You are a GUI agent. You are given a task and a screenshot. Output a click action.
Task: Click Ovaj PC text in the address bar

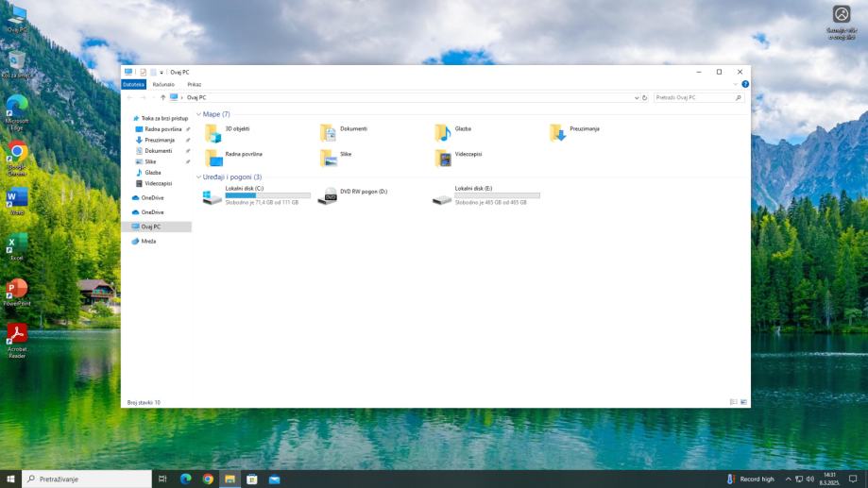coord(196,97)
